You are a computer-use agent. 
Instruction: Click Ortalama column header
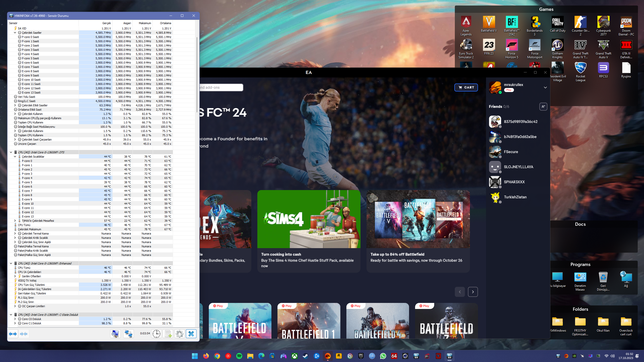163,23
